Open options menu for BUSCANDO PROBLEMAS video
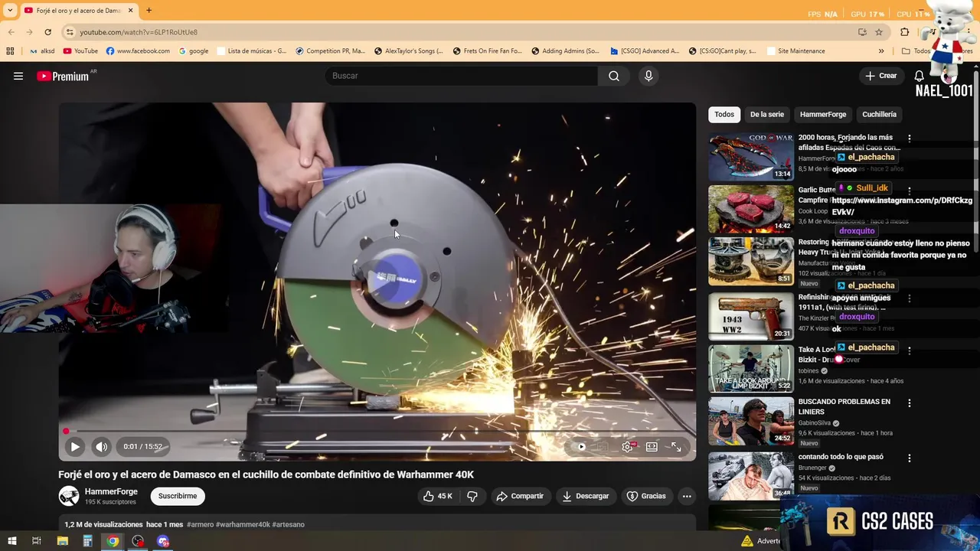The height and width of the screenshot is (551, 980). pos(910,403)
